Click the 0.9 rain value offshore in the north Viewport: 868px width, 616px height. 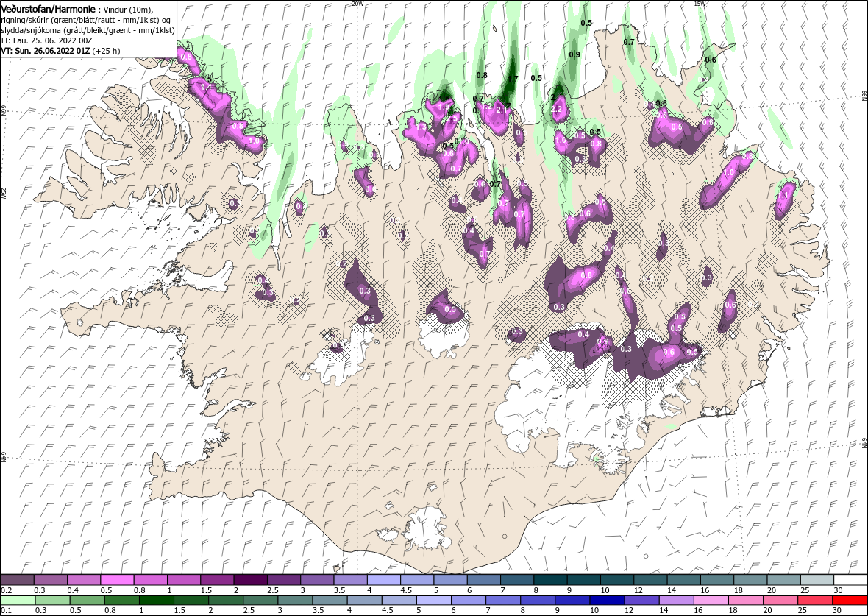point(574,54)
